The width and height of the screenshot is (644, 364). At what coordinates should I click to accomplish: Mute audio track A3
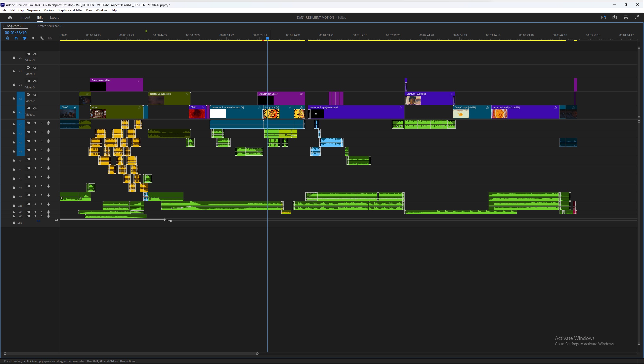click(x=35, y=141)
